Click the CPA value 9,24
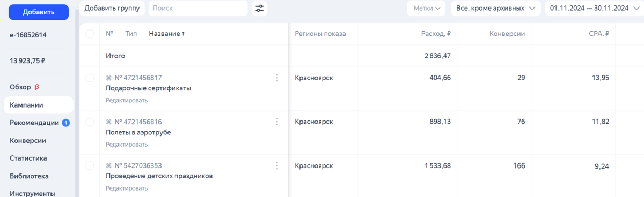 point(602,166)
